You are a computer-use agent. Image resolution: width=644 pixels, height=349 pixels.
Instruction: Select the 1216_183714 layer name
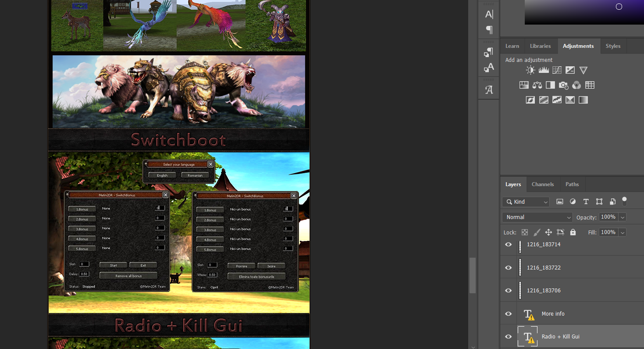pyautogui.click(x=544, y=245)
